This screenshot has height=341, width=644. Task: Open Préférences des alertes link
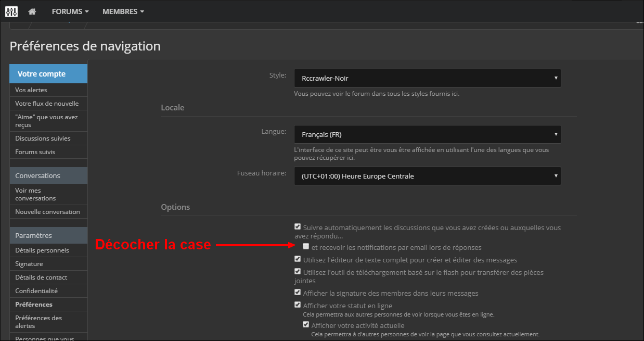(x=38, y=322)
